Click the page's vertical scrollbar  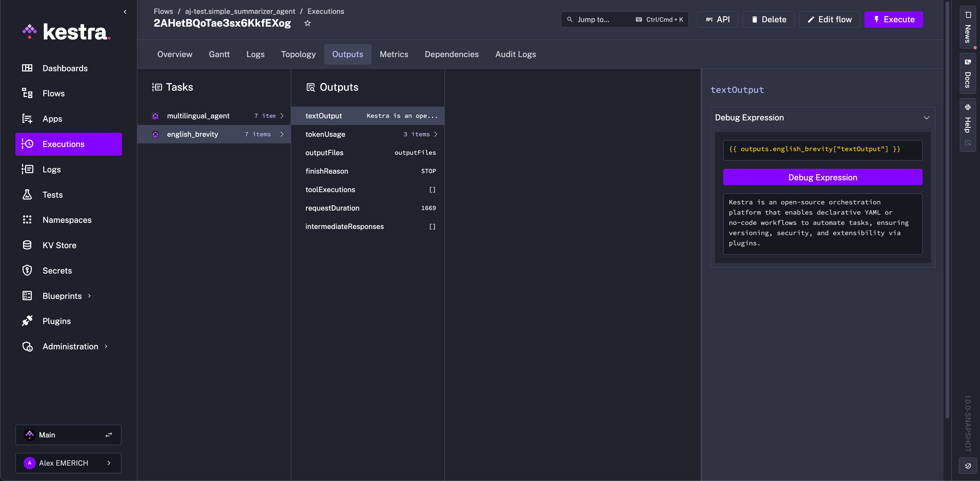click(x=947, y=209)
